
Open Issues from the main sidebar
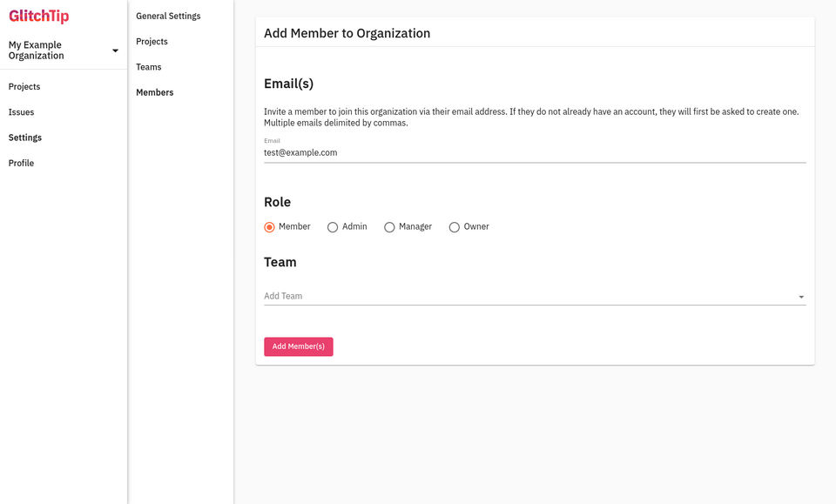point(21,112)
